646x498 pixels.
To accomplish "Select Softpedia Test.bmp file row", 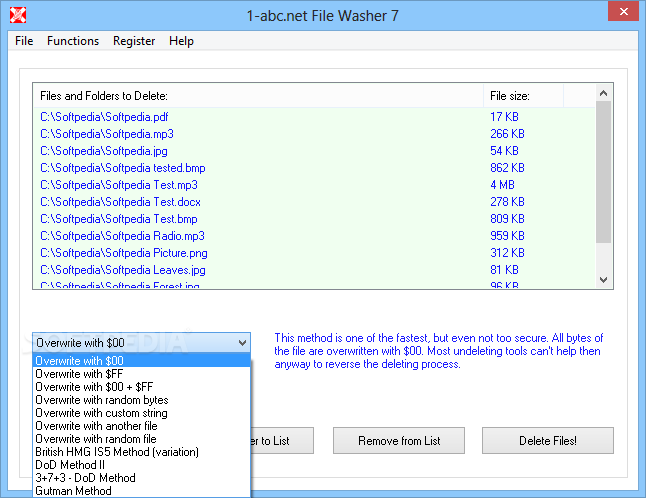I will [314, 219].
